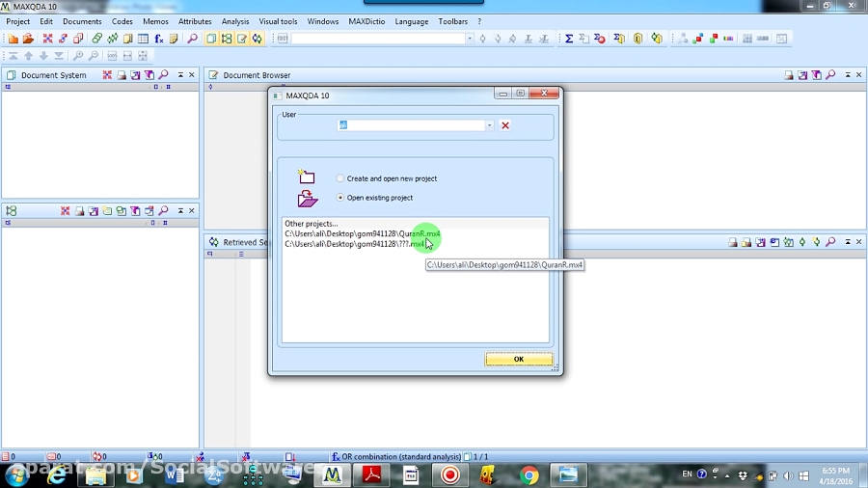Open Internet Explorer from the taskbar
This screenshot has height=488, width=868.
57,475
